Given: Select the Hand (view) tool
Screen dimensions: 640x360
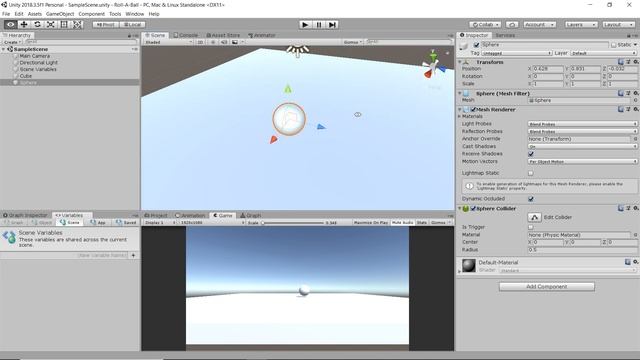Looking at the screenshot, I should pyautogui.click(x=11, y=24).
